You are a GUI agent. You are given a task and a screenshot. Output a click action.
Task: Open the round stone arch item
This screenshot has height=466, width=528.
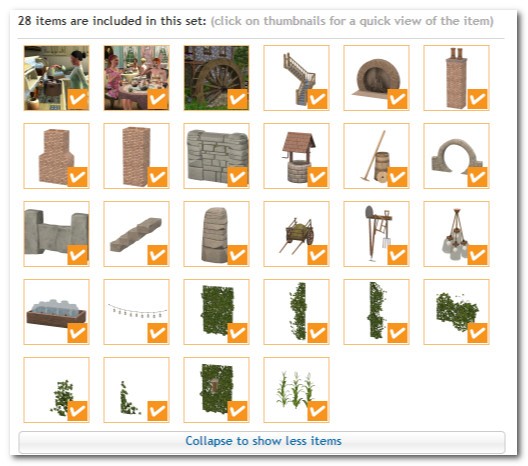pos(456,156)
